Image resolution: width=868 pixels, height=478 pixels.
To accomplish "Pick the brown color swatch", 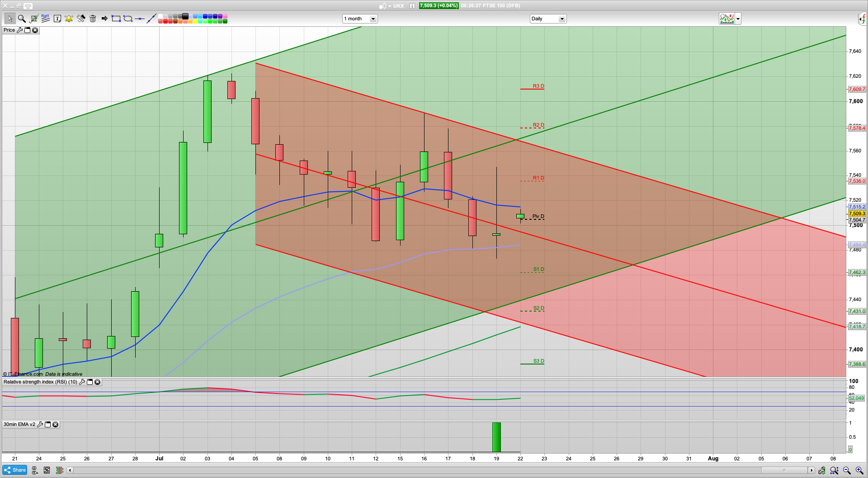I will (x=175, y=21).
